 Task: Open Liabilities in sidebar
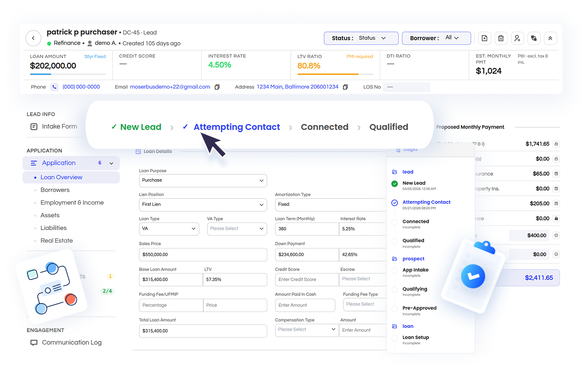coord(53,228)
